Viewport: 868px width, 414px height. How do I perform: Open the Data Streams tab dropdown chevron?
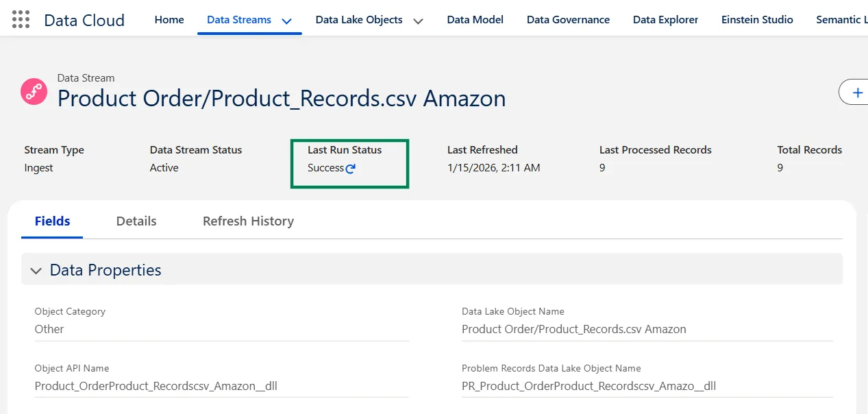coord(287,21)
